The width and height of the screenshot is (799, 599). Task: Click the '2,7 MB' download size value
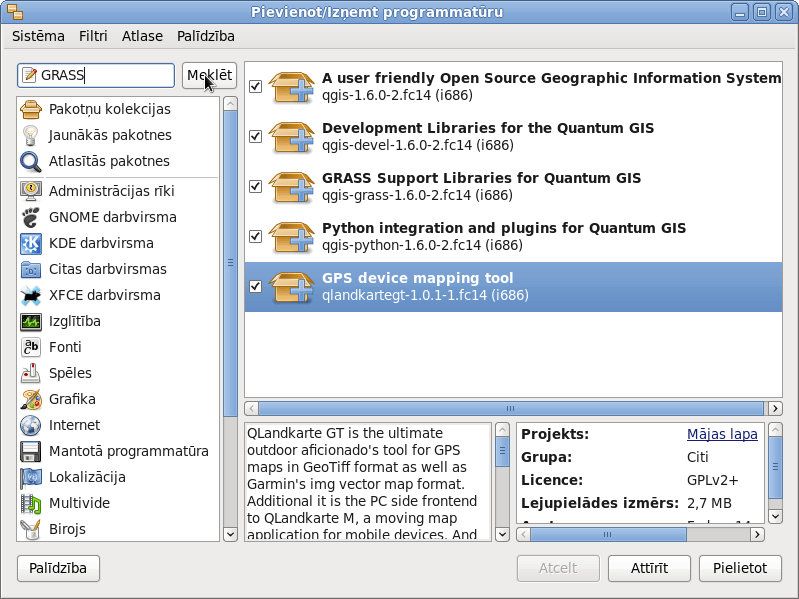709,503
